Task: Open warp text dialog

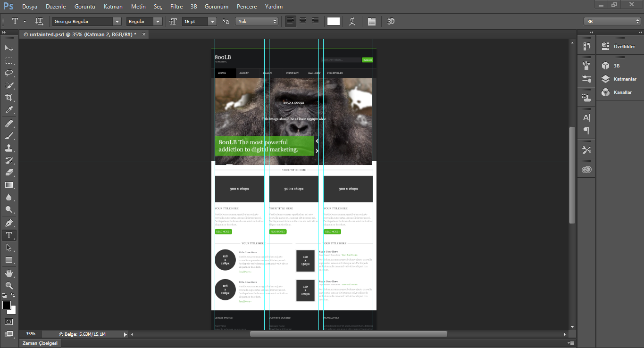Action: tap(352, 21)
